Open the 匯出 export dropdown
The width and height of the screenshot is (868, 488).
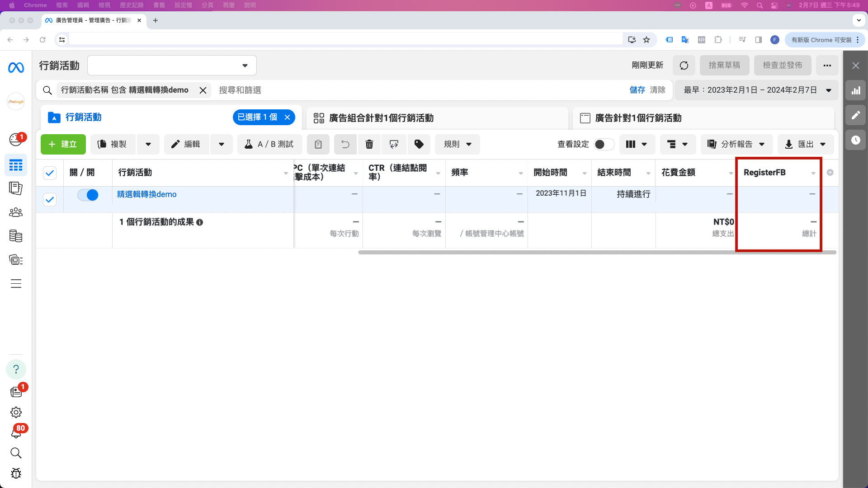point(806,144)
